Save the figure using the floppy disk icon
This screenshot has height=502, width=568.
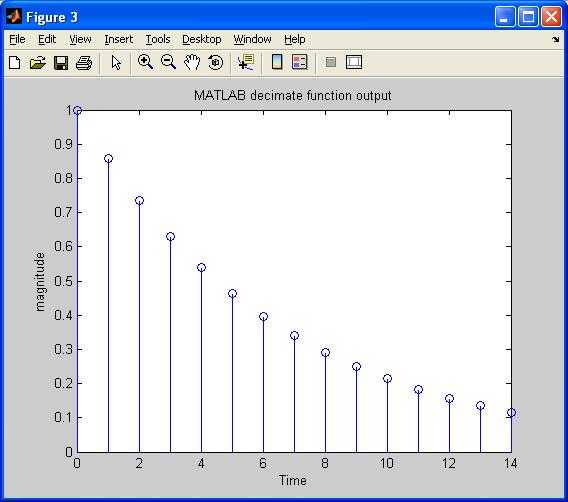click(61, 63)
